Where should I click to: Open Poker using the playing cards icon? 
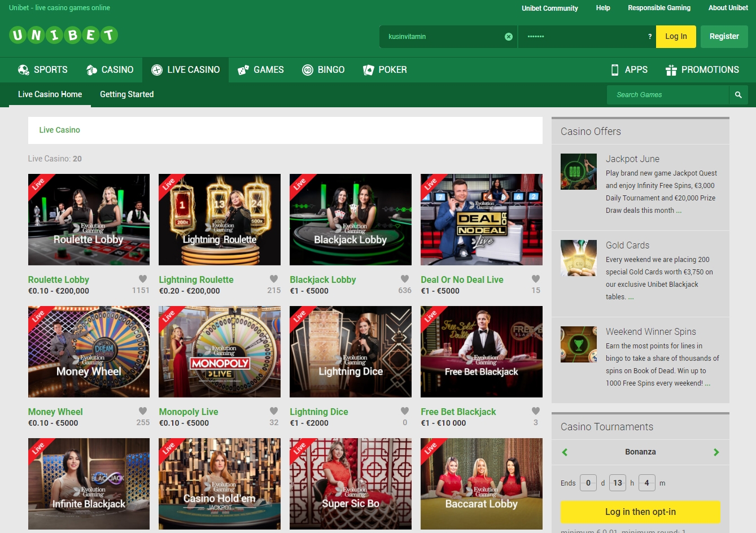tap(368, 69)
